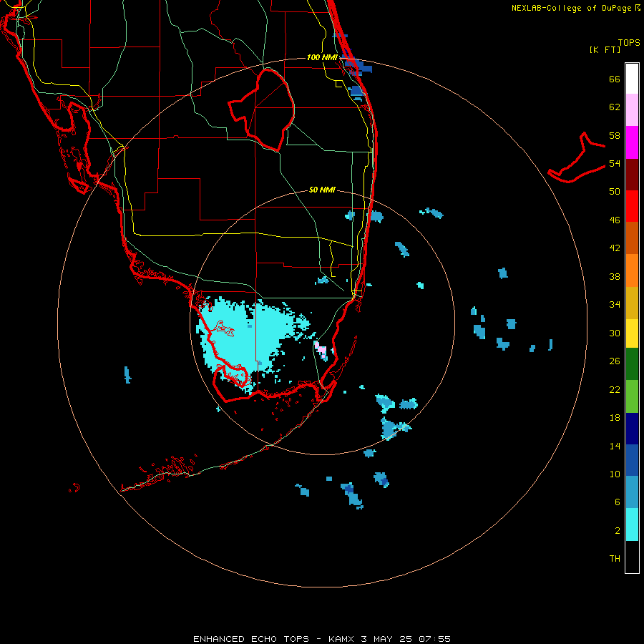Screen dimensions: 644x644
Task: Pick the steel blue swatch between 10 and 6
Action: click(x=632, y=492)
